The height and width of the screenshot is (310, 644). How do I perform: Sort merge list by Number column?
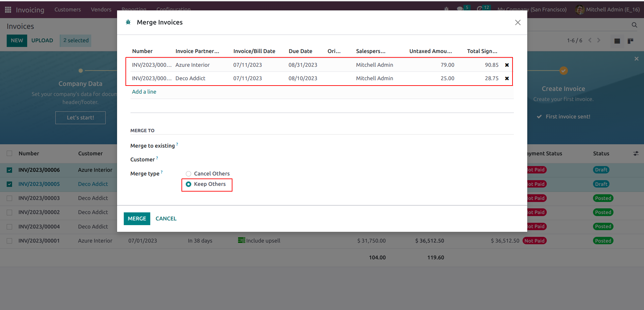pos(142,51)
